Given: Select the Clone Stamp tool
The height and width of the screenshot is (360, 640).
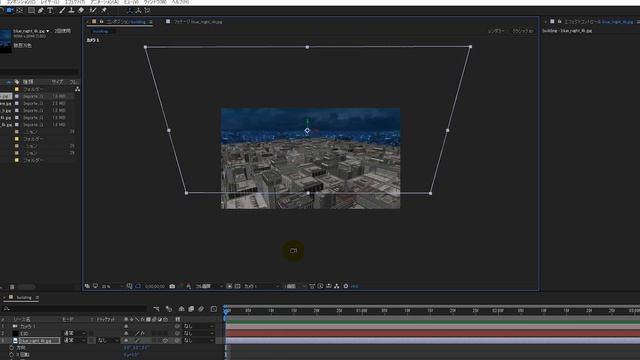Looking at the screenshot, I should tap(71, 10).
